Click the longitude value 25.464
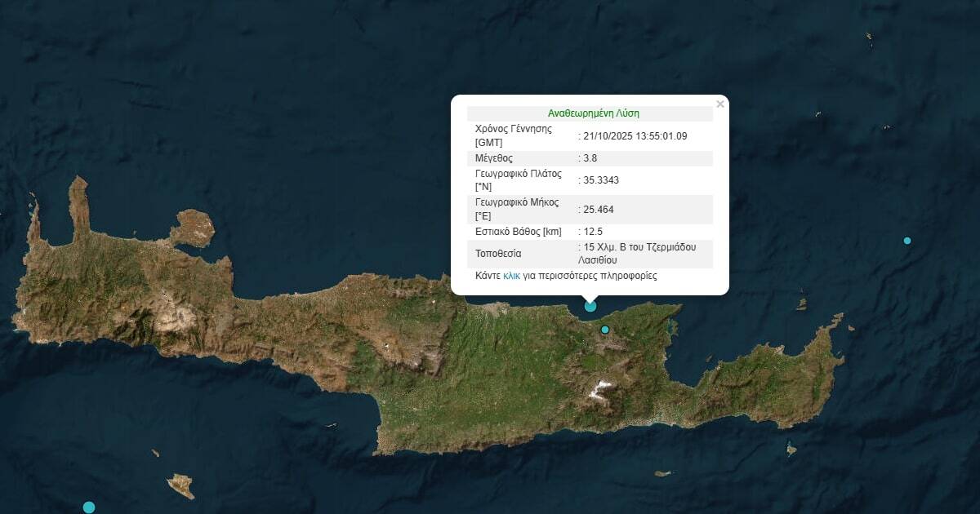Viewport: 980px width, 514px height. point(599,210)
